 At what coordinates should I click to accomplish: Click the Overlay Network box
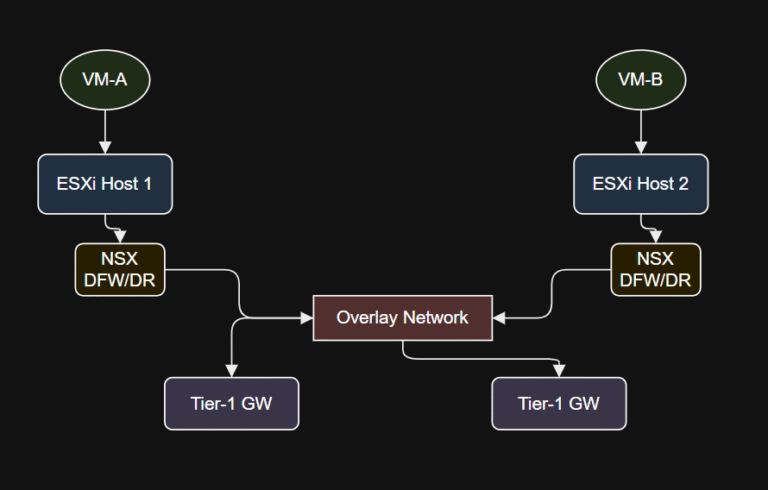[x=403, y=318]
